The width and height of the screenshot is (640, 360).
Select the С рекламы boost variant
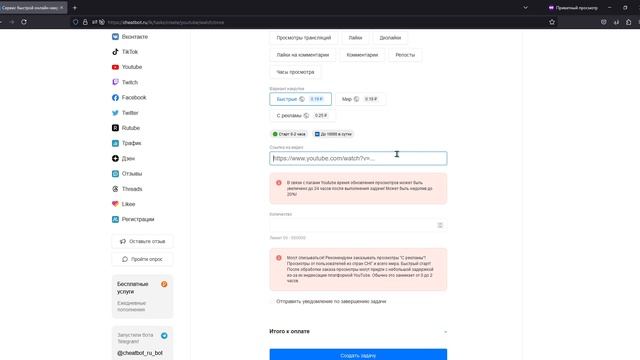tap(302, 116)
